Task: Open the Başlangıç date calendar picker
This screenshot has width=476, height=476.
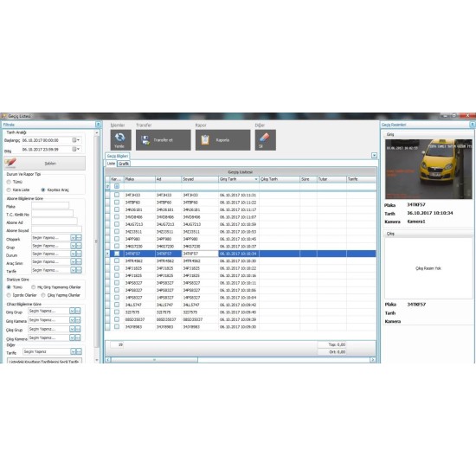Action: click(75, 140)
